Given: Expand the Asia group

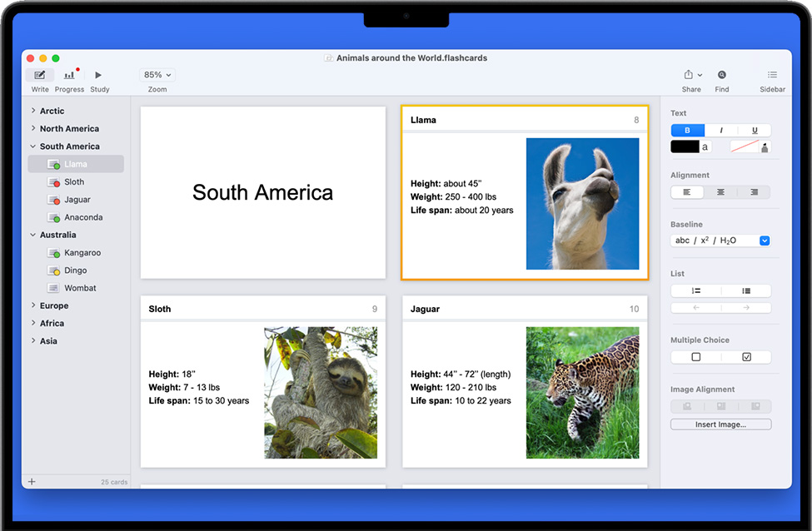Looking at the screenshot, I should click(x=33, y=340).
